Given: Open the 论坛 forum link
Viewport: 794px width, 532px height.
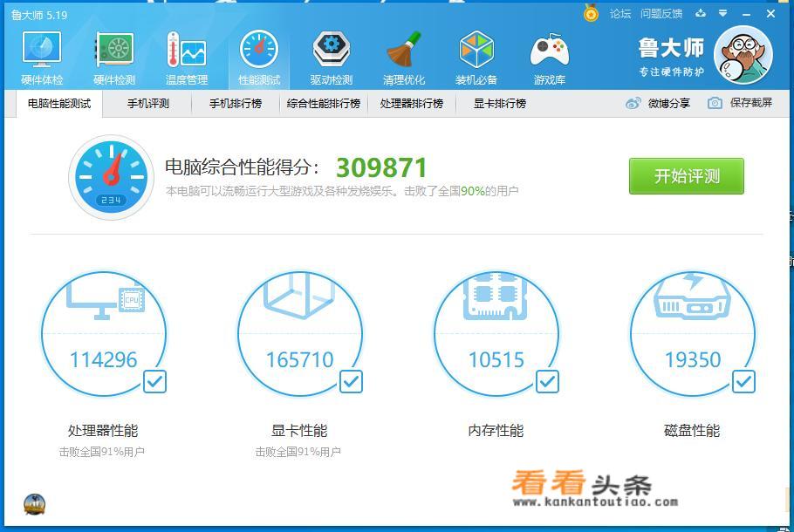Looking at the screenshot, I should point(620,14).
